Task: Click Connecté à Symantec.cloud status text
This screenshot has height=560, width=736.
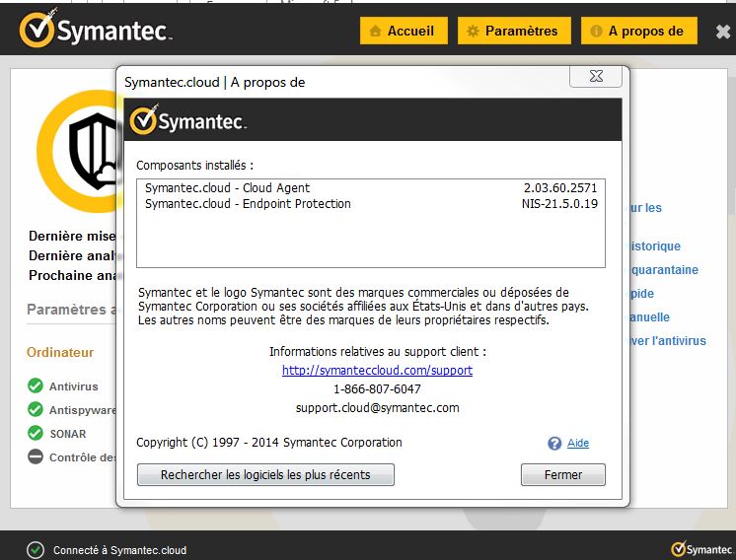Action: [x=119, y=550]
